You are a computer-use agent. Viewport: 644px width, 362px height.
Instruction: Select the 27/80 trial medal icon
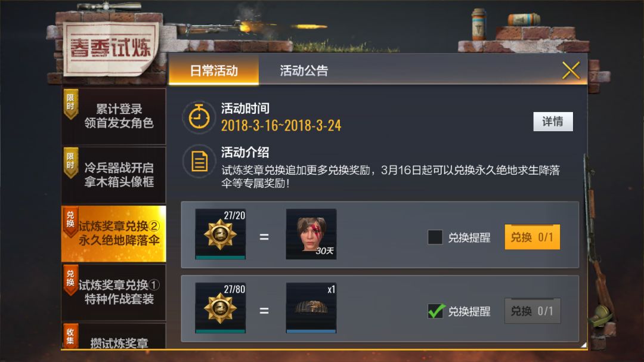point(221,308)
